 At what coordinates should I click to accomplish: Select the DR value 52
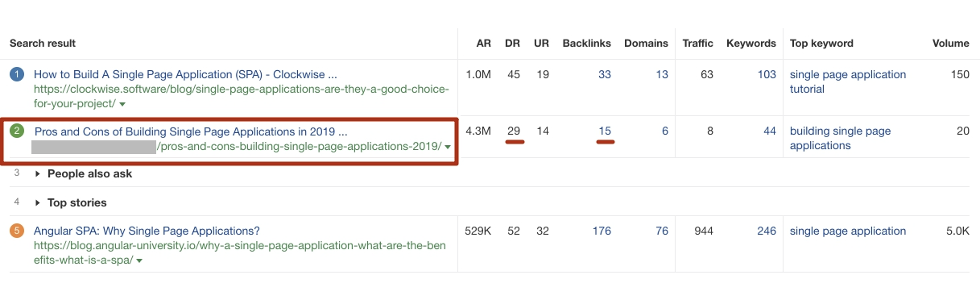(513, 231)
